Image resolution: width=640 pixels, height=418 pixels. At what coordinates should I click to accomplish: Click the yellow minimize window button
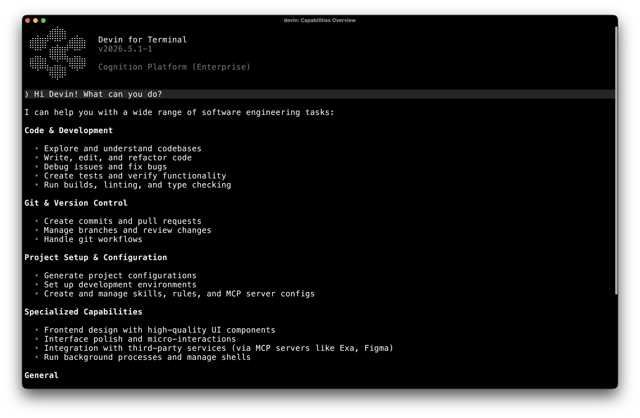point(36,20)
